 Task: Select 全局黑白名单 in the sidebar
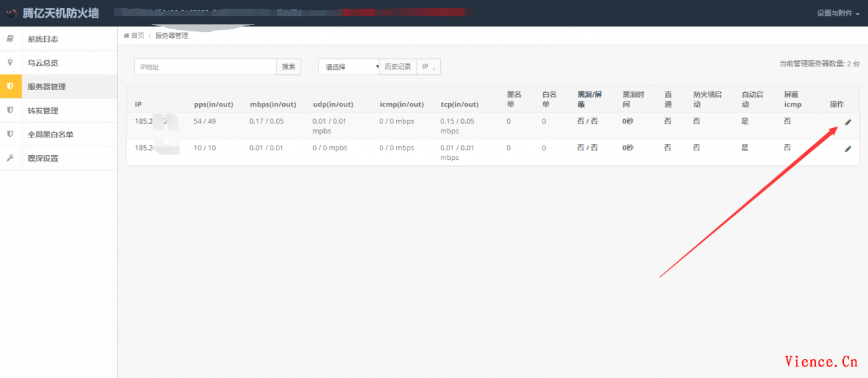tap(50, 134)
